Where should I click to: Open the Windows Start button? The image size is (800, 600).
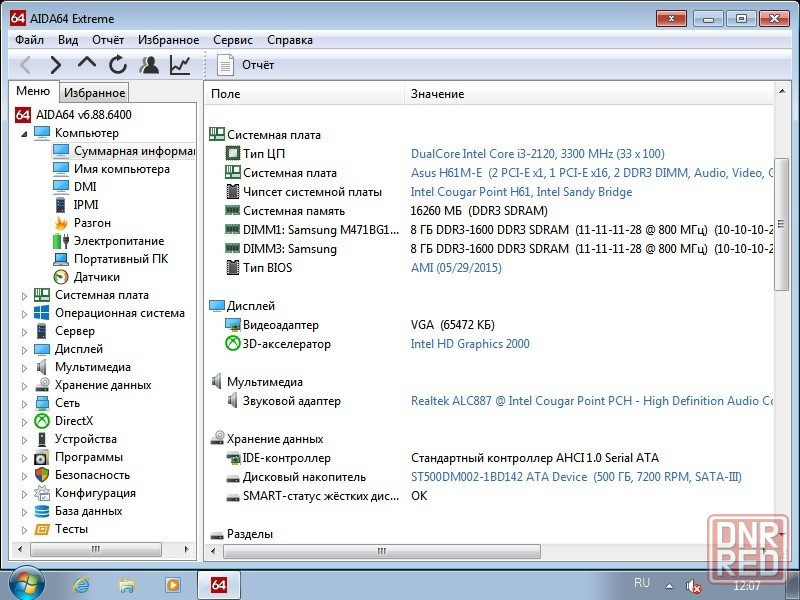point(27,585)
